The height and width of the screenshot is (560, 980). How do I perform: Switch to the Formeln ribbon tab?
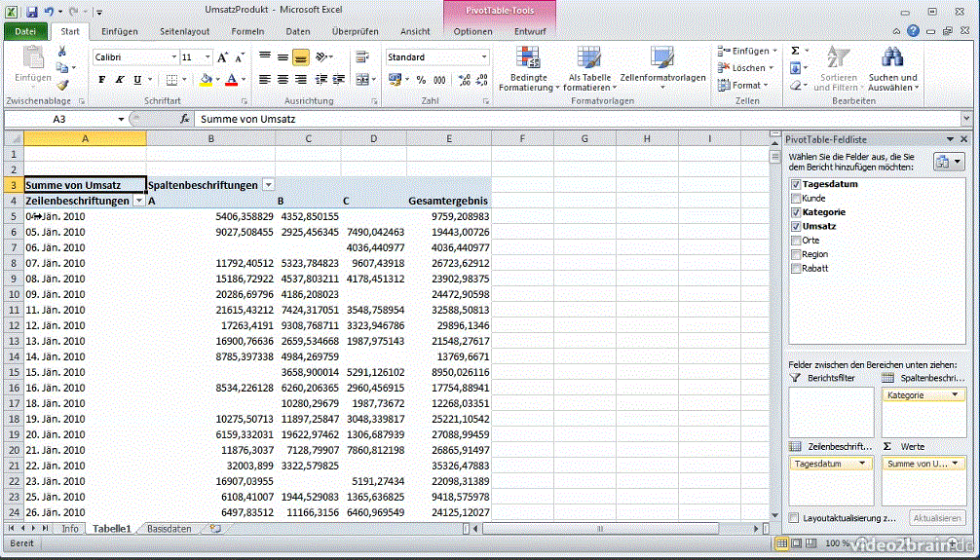click(247, 31)
